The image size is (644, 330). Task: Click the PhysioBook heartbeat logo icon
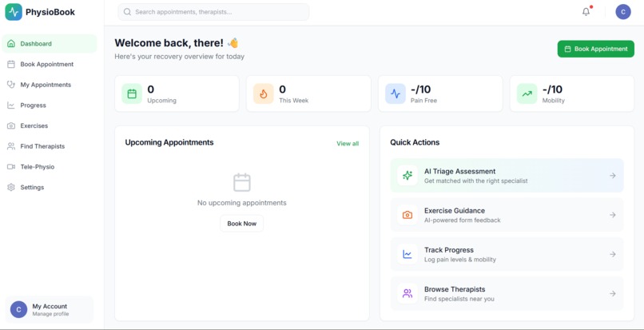click(14, 12)
